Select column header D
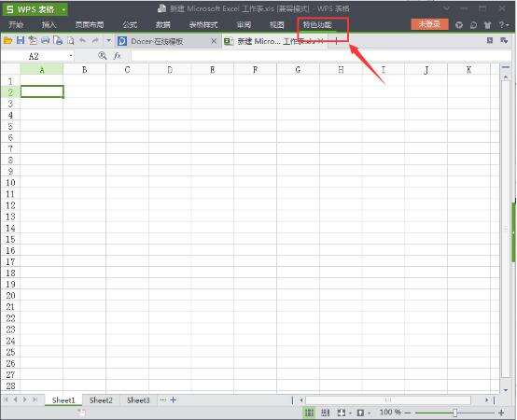This screenshot has width=517, height=420. (x=170, y=70)
